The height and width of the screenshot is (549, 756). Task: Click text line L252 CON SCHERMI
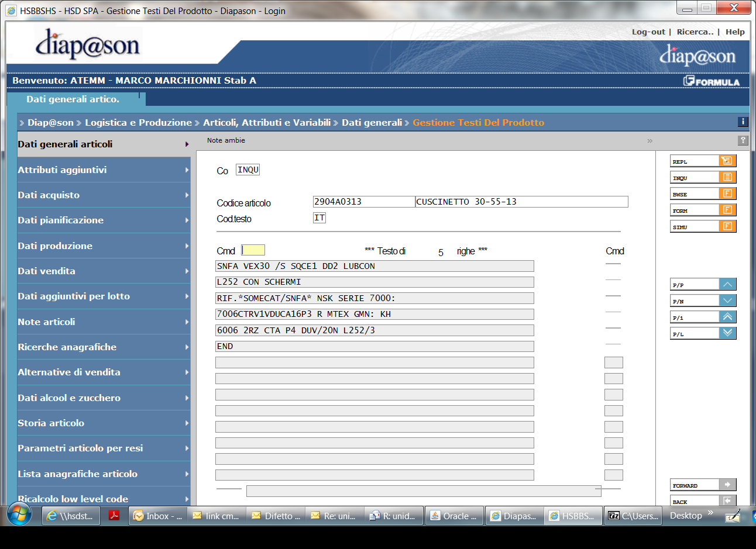374,282
